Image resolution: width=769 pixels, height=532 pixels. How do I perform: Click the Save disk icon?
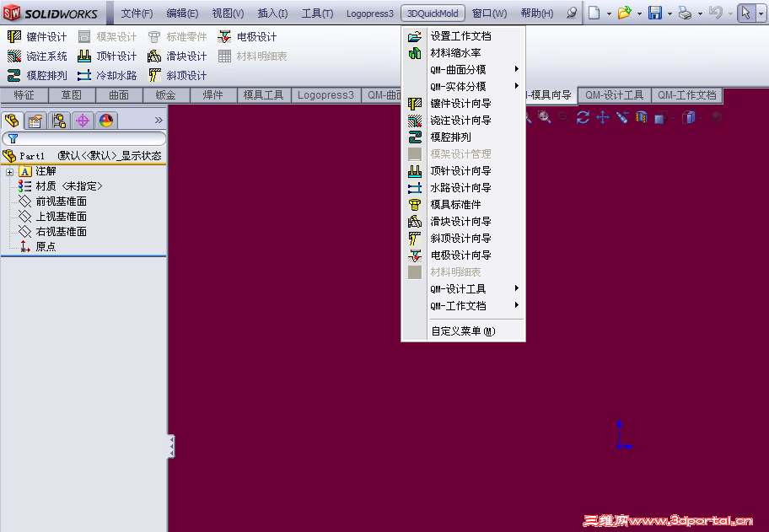655,13
